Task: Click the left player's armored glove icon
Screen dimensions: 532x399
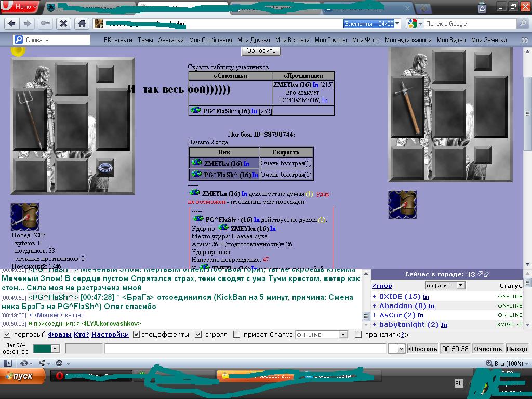Action: pos(24,217)
